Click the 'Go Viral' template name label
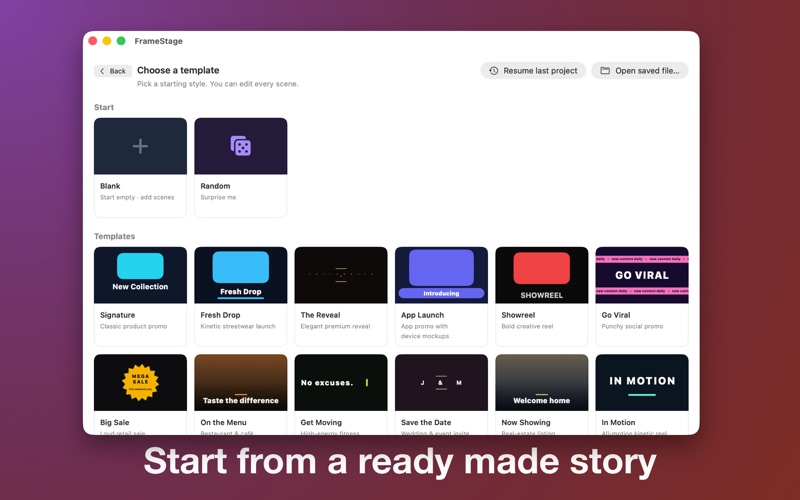Image resolution: width=800 pixels, height=500 pixels. click(616, 315)
